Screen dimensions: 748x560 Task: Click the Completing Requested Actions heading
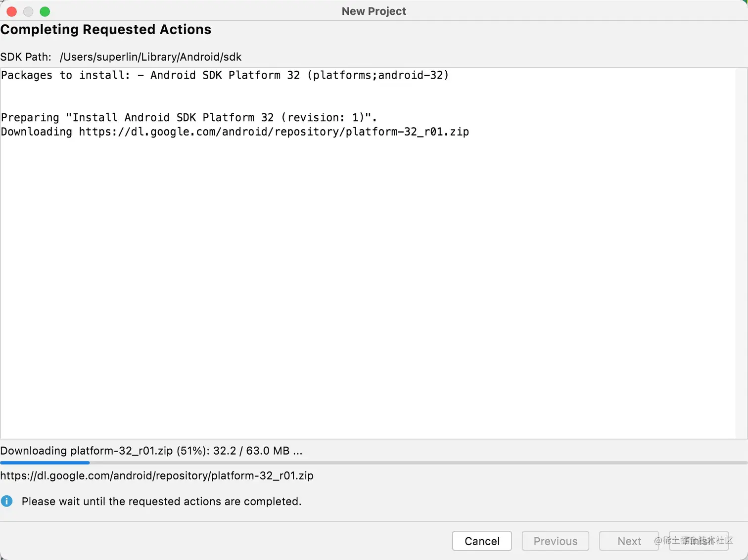(x=106, y=30)
